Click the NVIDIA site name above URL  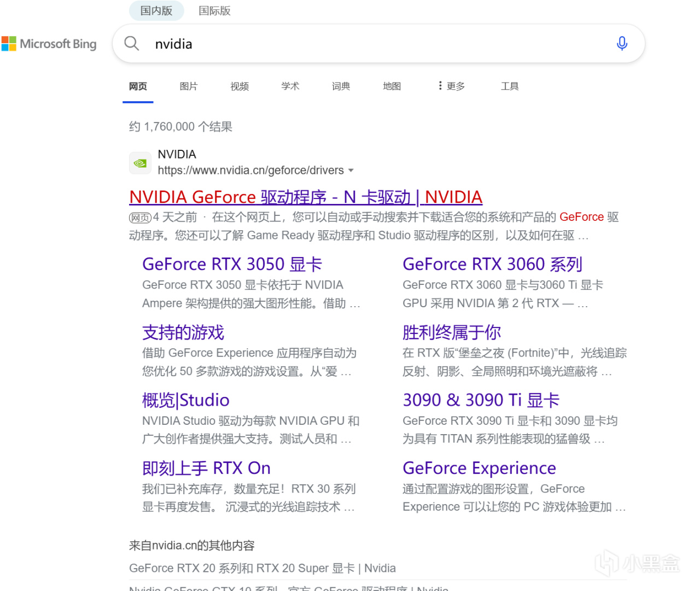coord(177,154)
